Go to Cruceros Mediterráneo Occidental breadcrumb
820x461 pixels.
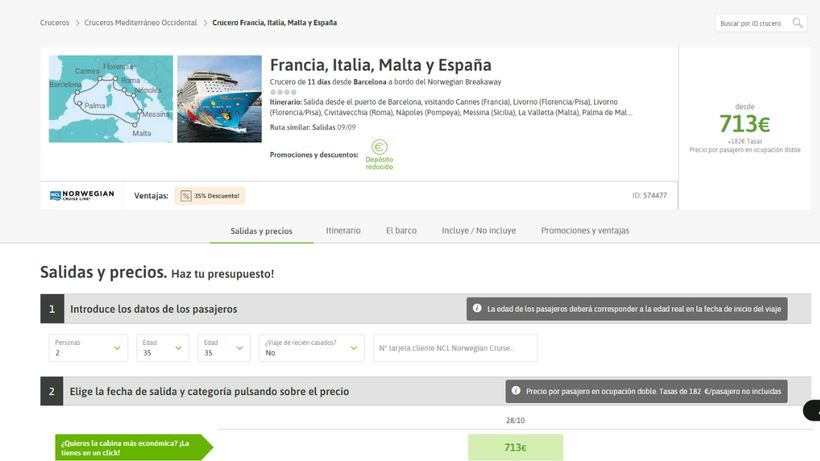pos(141,23)
